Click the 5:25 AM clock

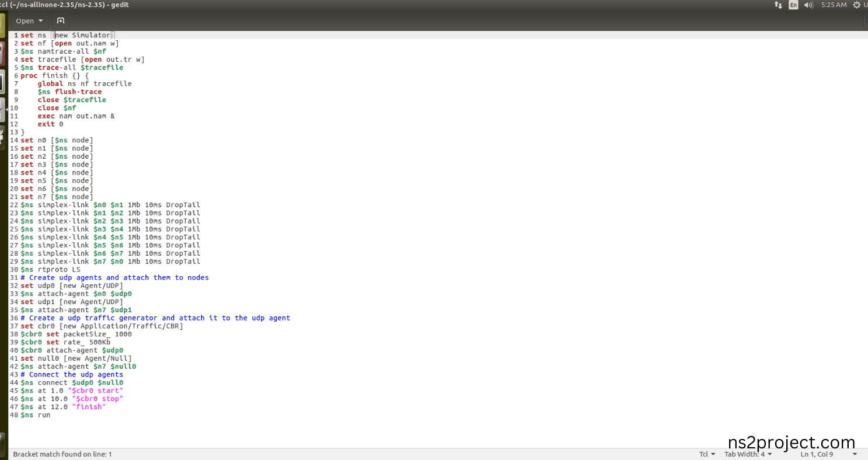pyautogui.click(x=834, y=5)
